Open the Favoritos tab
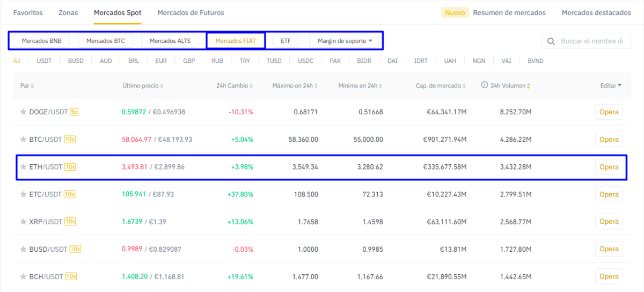644x292 pixels. 28,12
